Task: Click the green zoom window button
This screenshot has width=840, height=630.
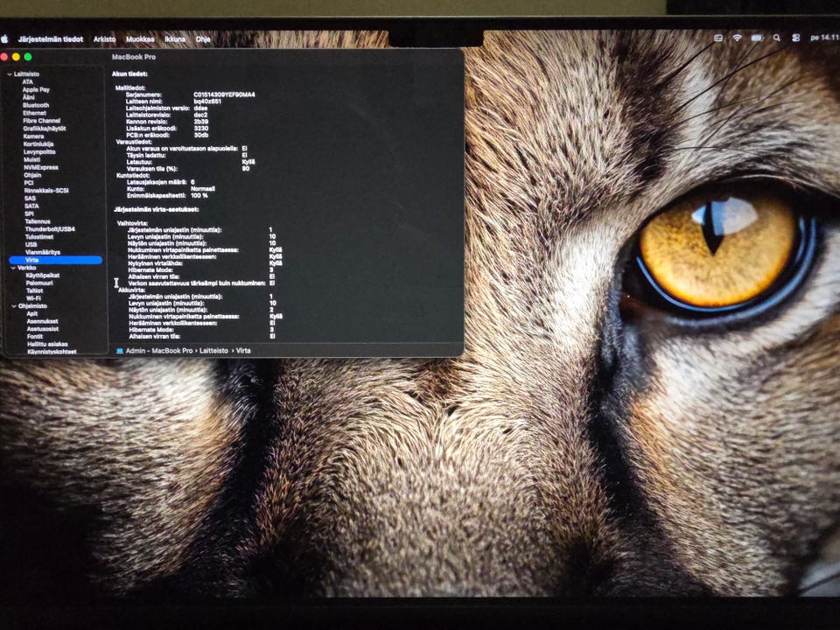Action: (28, 57)
